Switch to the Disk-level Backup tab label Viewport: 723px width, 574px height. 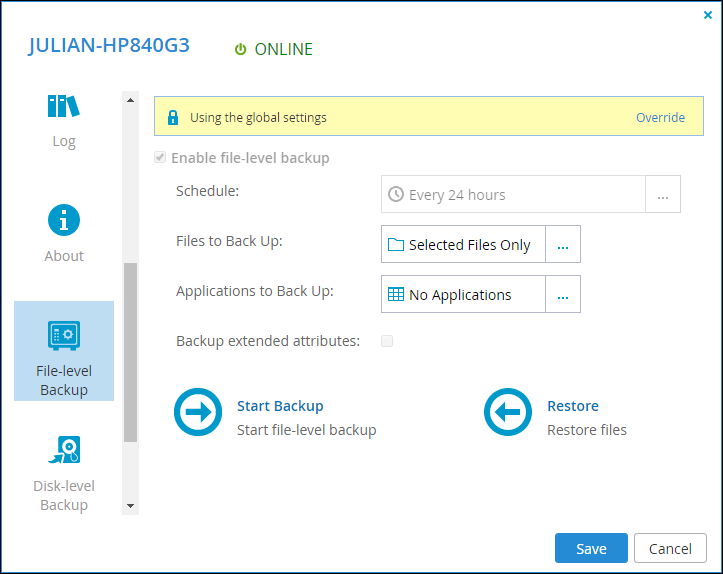tap(64, 495)
